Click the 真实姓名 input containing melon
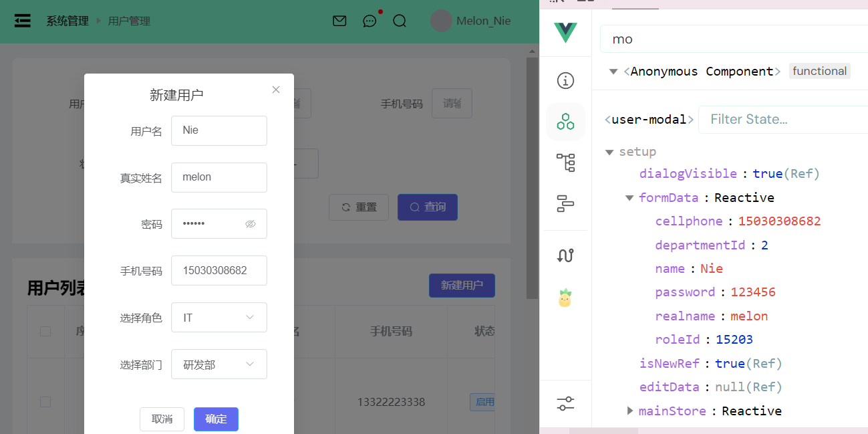The image size is (868, 434). point(219,177)
